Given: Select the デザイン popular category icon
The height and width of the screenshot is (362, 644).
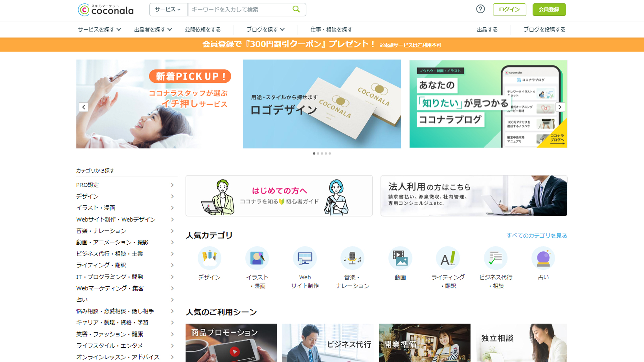Looking at the screenshot, I should (x=209, y=258).
